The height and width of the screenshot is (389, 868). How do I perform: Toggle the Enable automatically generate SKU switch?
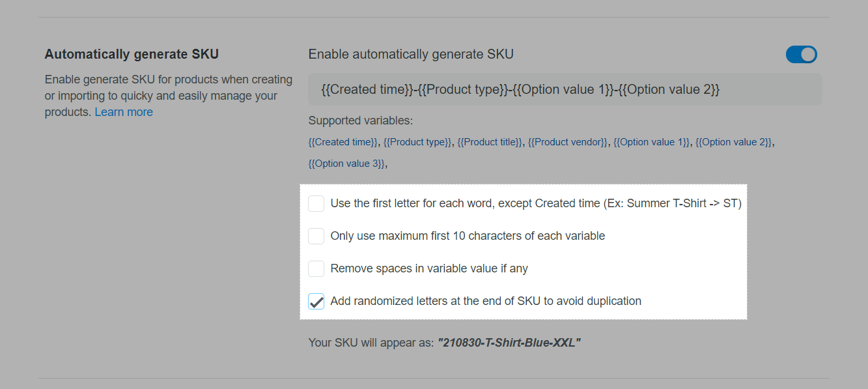(801, 55)
